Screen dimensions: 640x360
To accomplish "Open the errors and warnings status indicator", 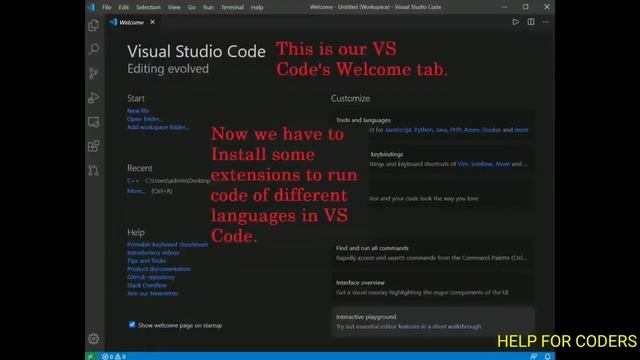I will click(x=114, y=356).
